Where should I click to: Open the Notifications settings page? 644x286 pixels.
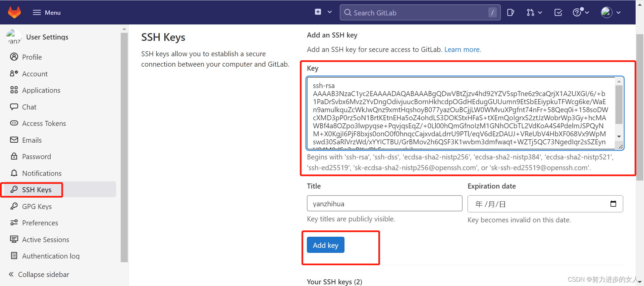pos(42,173)
